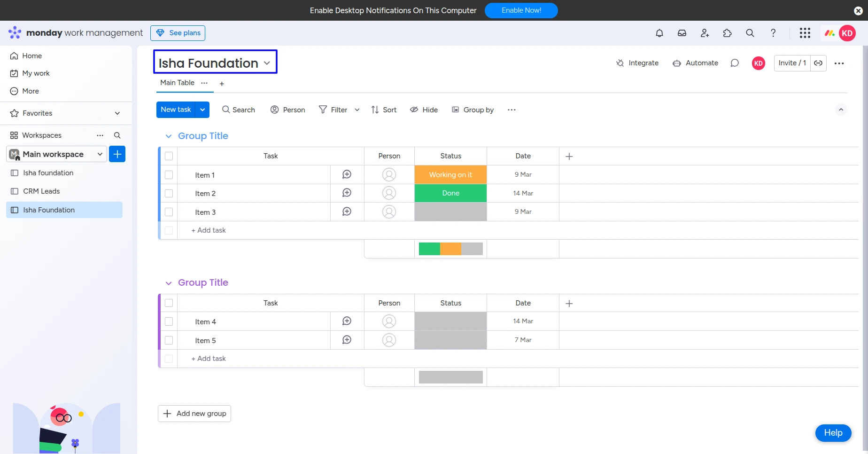Check the select-all box in first group header
Image resolution: width=868 pixels, height=454 pixels.
(x=169, y=156)
